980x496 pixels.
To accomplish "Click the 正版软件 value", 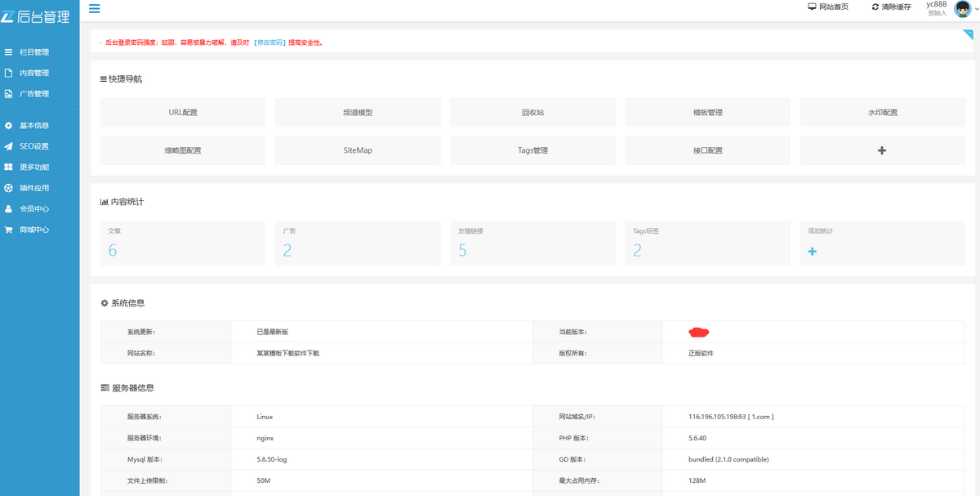I will 701,354.
